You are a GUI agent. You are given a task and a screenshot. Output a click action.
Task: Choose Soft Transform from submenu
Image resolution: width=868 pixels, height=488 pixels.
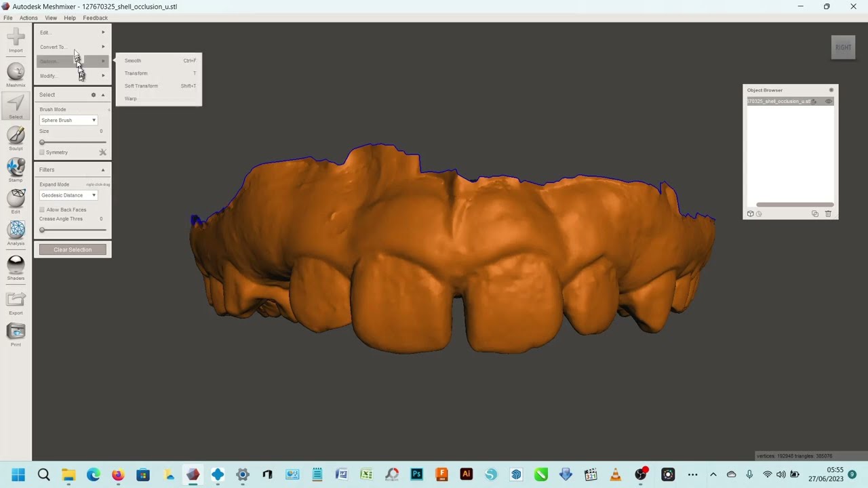[x=159, y=86]
